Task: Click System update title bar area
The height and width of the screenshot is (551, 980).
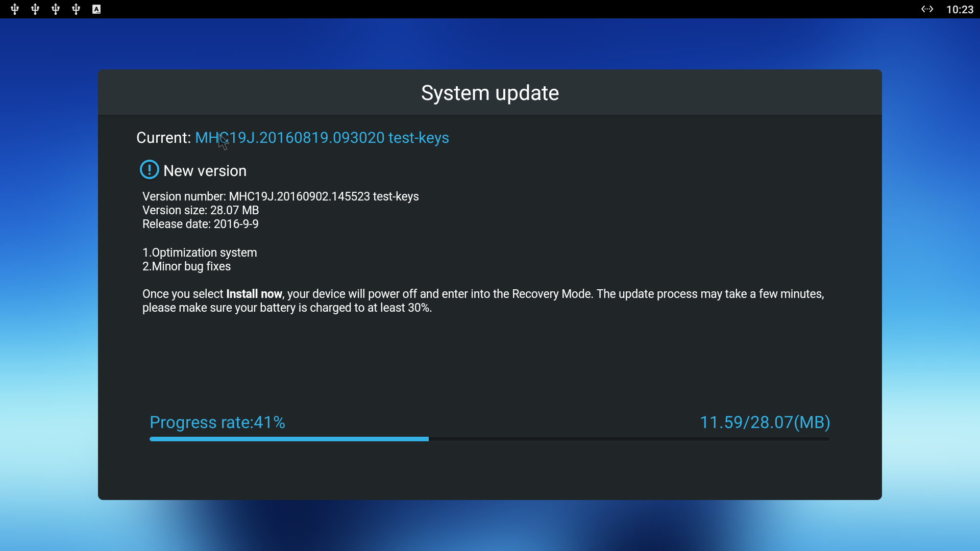Action: click(490, 93)
